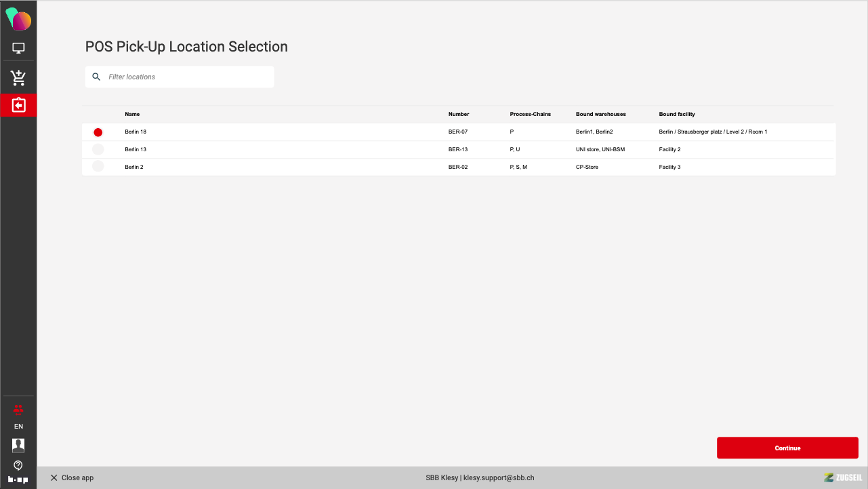The width and height of the screenshot is (868, 489).
Task: Open the monitor dashboard icon
Action: point(18,48)
